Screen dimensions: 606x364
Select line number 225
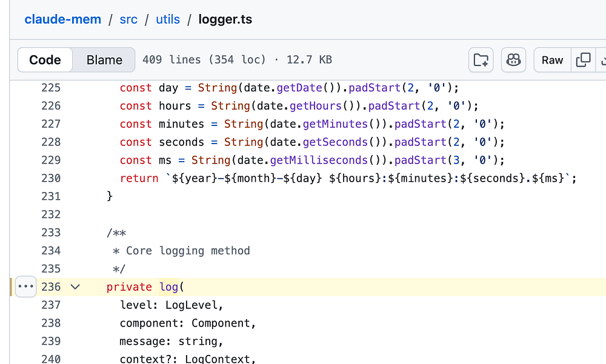click(51, 88)
